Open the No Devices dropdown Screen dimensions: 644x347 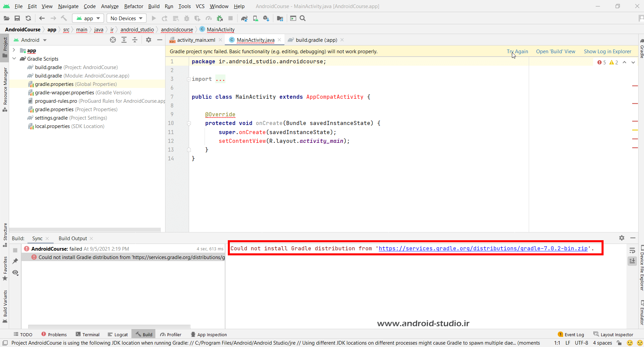pos(126,19)
